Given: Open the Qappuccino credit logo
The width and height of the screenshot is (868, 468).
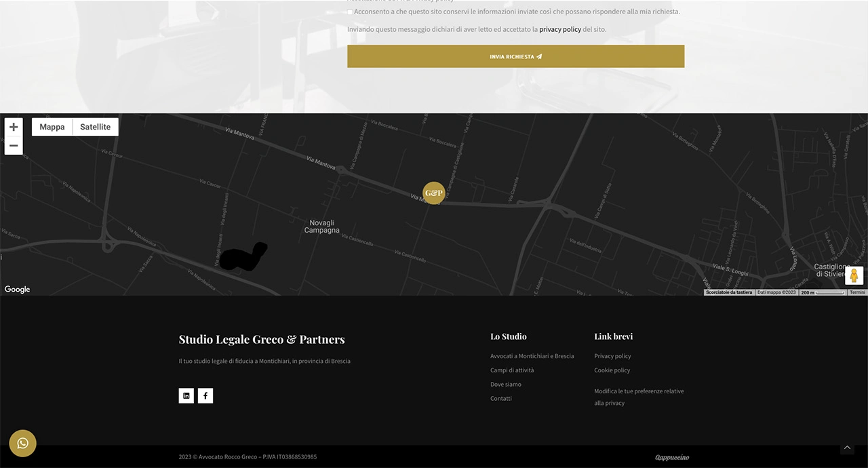Looking at the screenshot, I should point(672,457).
